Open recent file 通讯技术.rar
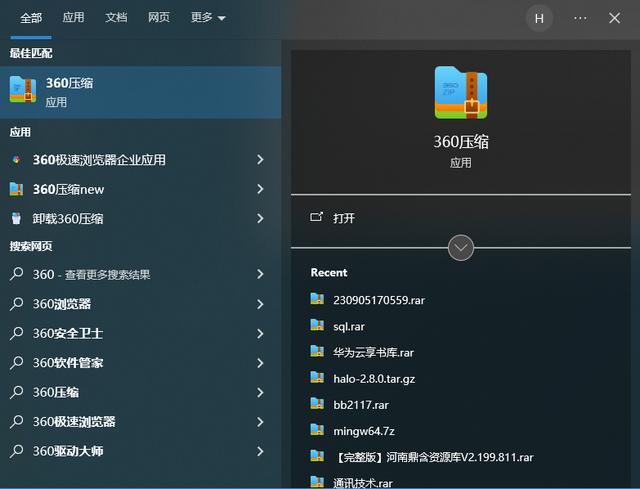 (362, 482)
